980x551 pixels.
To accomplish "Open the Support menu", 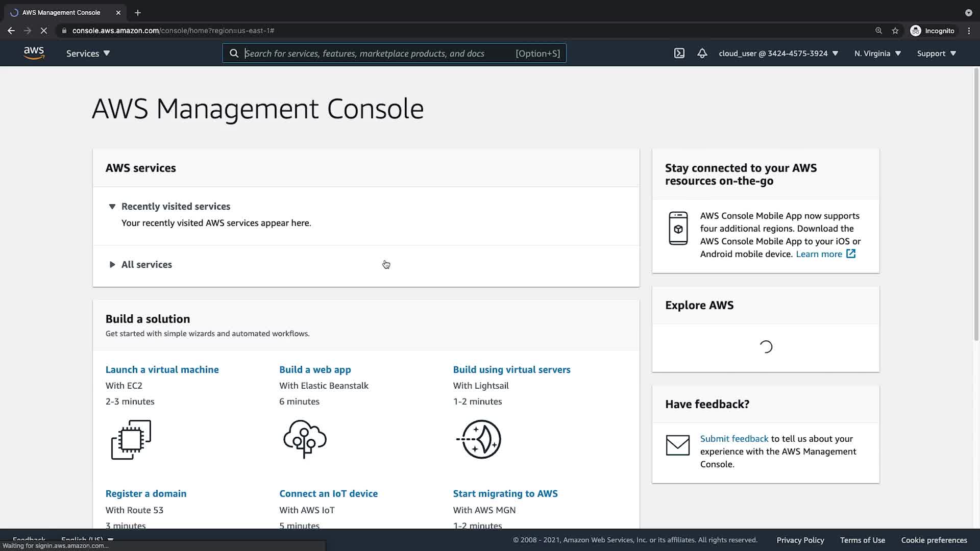I will pyautogui.click(x=936, y=53).
